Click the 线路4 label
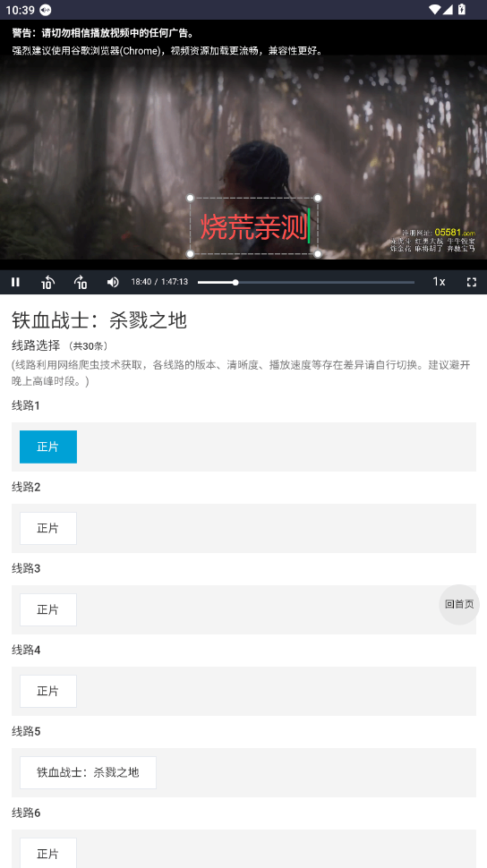 coord(26,650)
